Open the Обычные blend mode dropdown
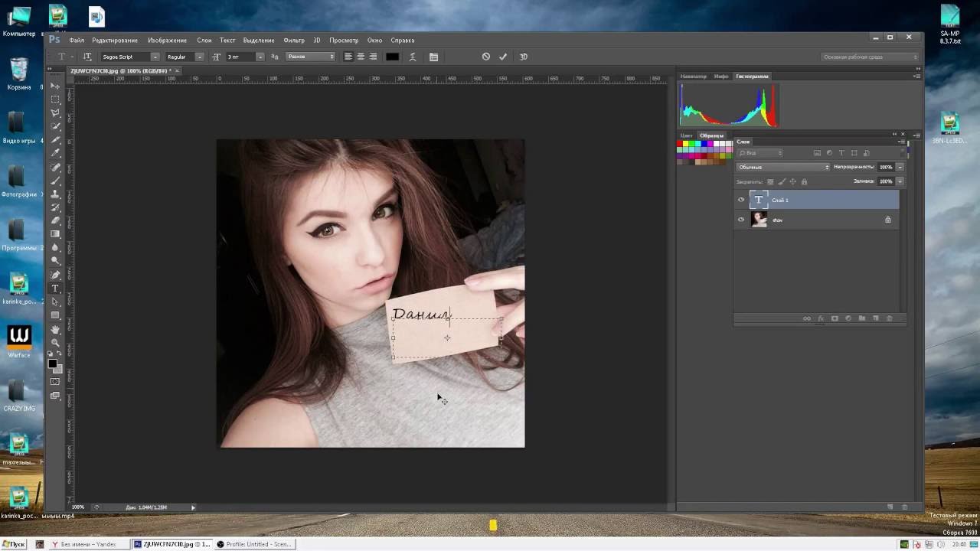Viewport: 980px width, 551px height. click(x=783, y=167)
